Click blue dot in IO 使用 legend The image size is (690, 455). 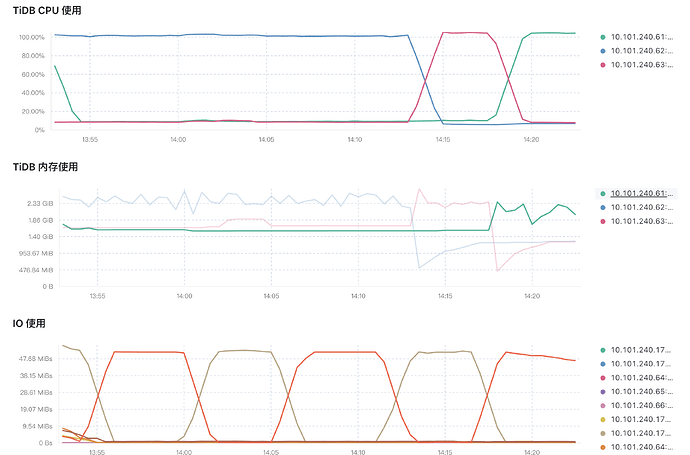[x=602, y=363]
